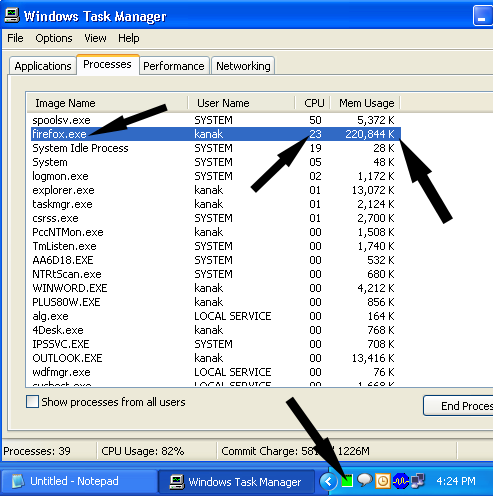Click Windows Task Manager taskbar button
This screenshot has height=496, width=493.
(x=236, y=482)
